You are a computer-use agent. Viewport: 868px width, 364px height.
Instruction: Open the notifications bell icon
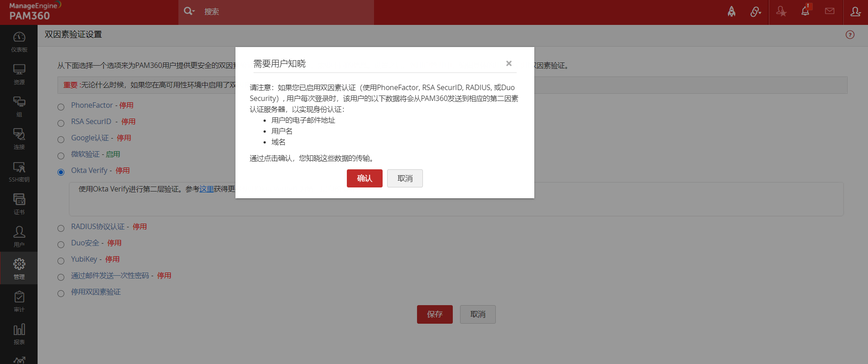coord(806,11)
